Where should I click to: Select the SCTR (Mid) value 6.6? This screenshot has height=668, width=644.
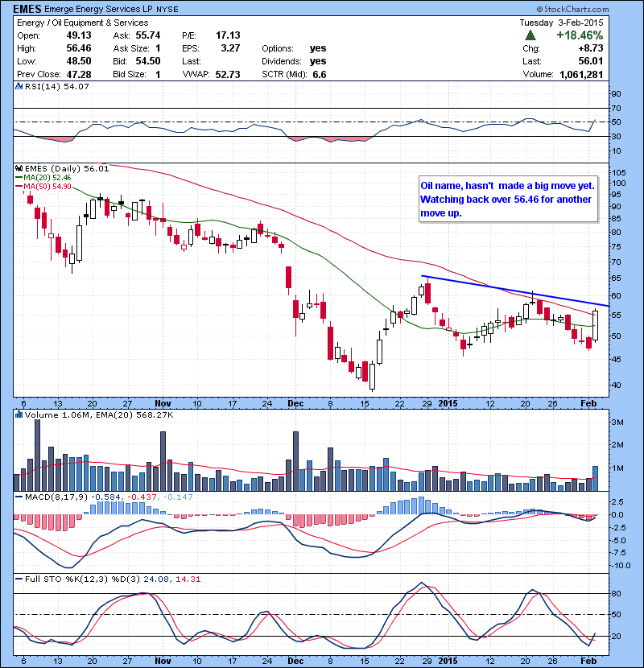pyautogui.click(x=320, y=75)
